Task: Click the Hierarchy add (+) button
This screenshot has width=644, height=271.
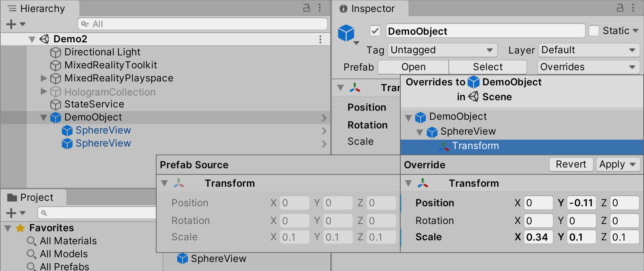Action: pyautogui.click(x=11, y=24)
